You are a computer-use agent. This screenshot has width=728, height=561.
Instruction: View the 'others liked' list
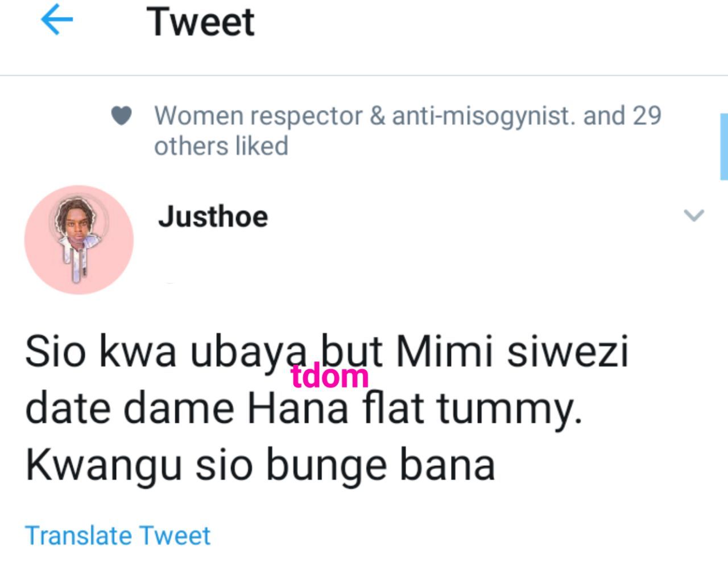point(221,146)
